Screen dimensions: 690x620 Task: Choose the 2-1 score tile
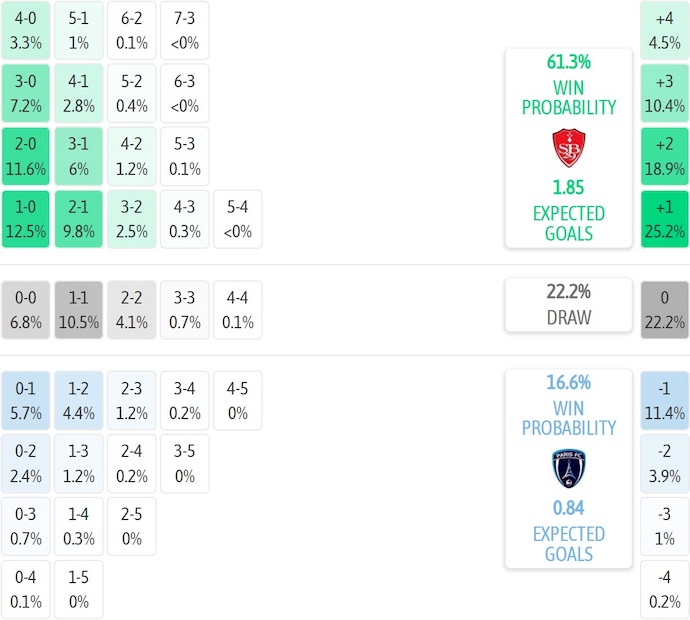78,220
